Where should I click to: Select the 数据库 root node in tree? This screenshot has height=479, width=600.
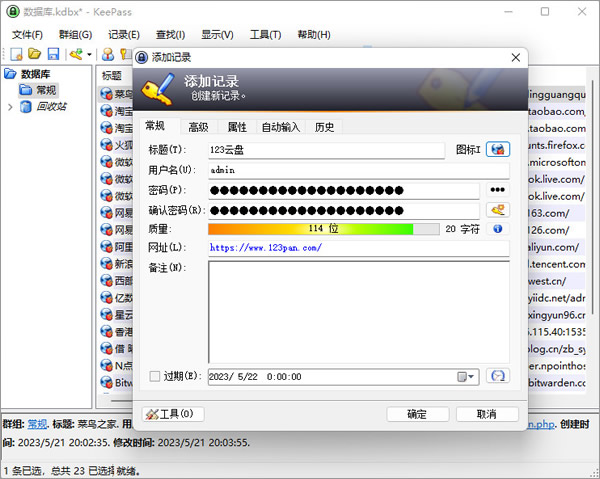click(35, 74)
